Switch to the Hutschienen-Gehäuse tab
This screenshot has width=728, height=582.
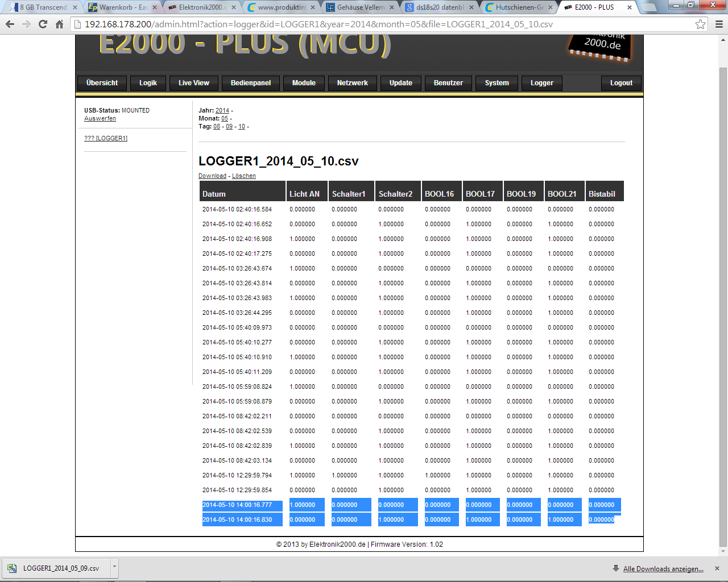[x=519, y=7]
